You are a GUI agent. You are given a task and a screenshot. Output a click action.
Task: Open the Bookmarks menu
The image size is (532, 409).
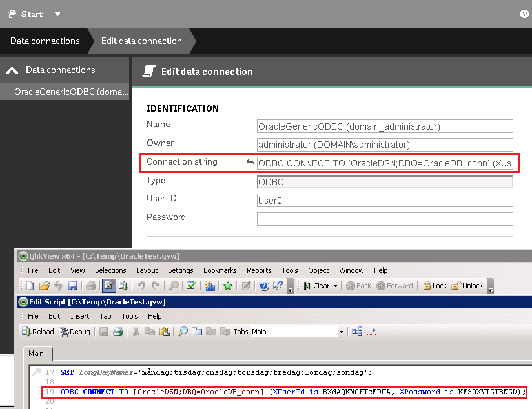[220, 270]
